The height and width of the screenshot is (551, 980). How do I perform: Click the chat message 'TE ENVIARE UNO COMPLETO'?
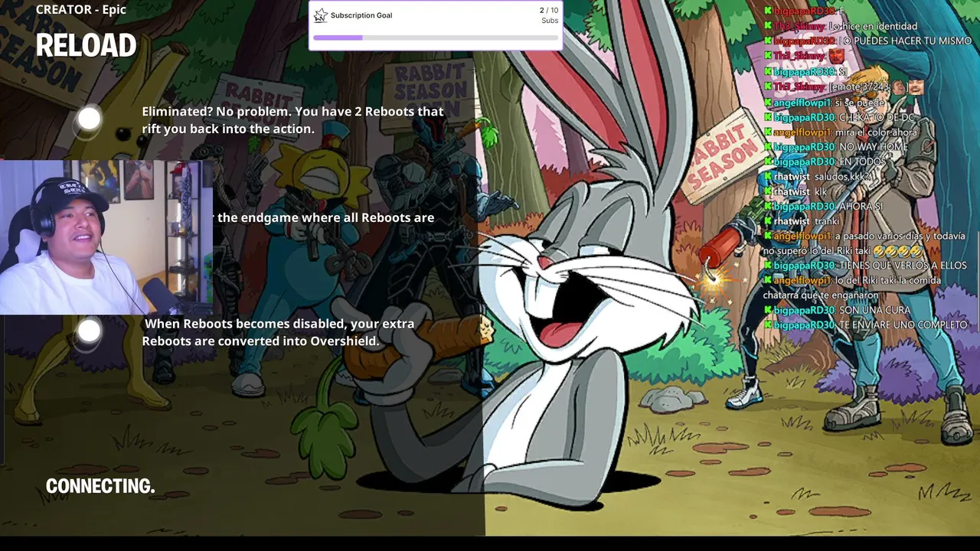[x=903, y=324]
